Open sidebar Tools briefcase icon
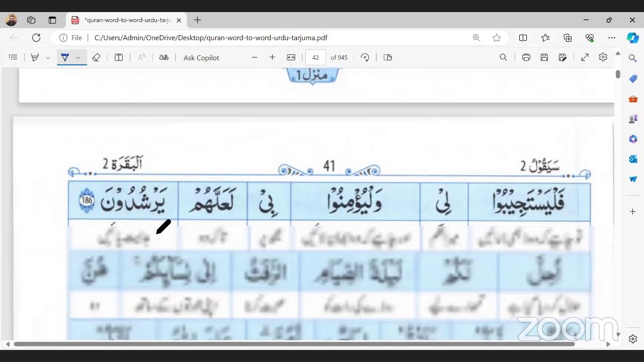The width and height of the screenshot is (644, 362). pos(633,99)
